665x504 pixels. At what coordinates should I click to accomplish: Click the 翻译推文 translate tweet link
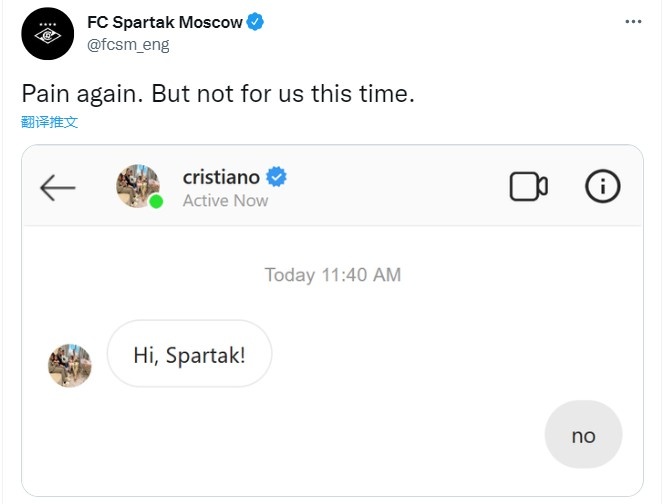pos(50,122)
